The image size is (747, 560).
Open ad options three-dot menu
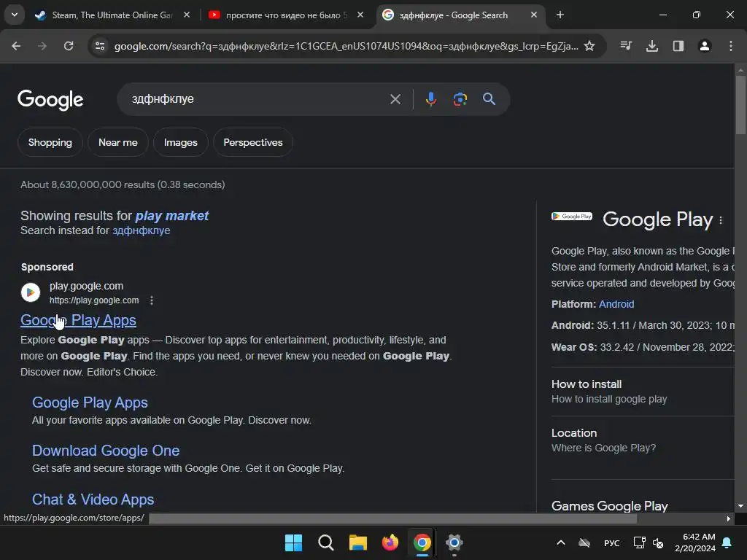click(x=152, y=300)
